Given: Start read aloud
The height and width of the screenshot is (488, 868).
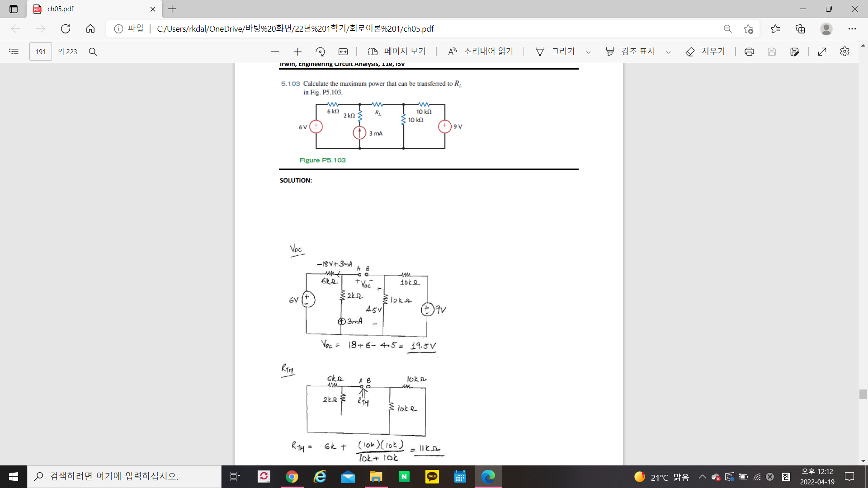Looking at the screenshot, I should [481, 52].
